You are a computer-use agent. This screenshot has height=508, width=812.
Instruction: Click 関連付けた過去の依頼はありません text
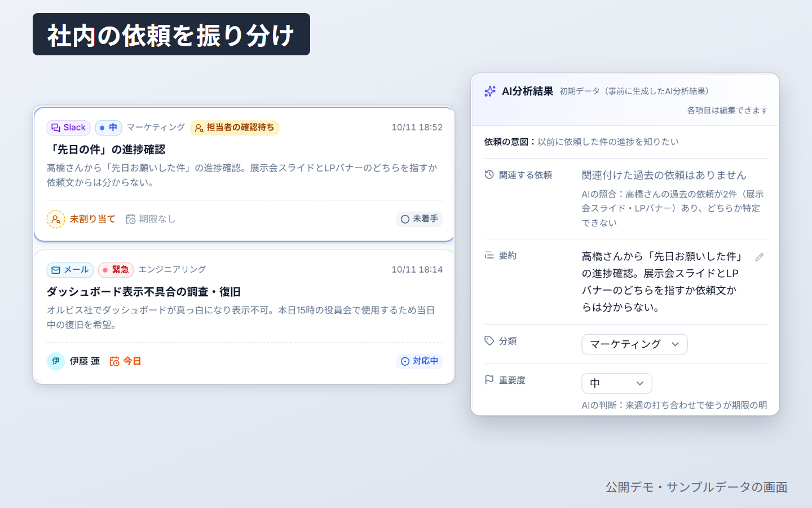click(664, 176)
